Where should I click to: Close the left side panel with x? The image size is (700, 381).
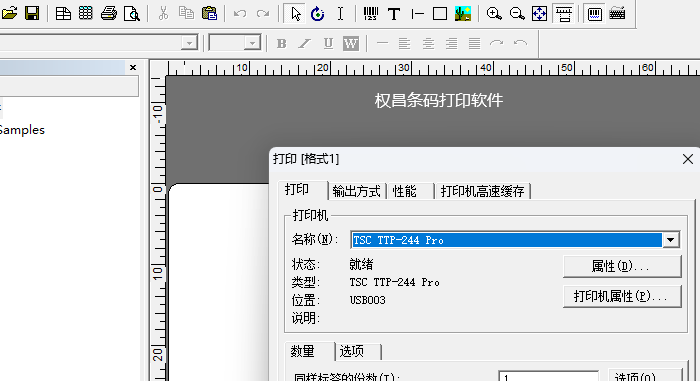coord(133,67)
